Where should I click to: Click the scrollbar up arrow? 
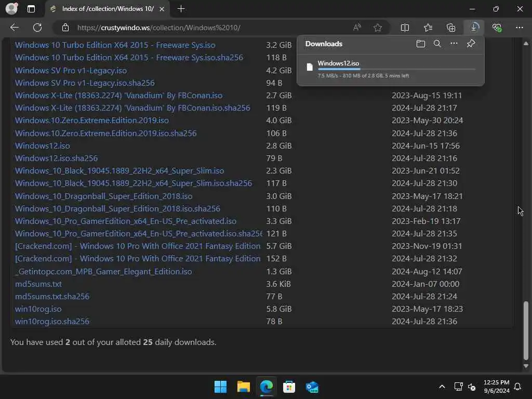[526, 44]
